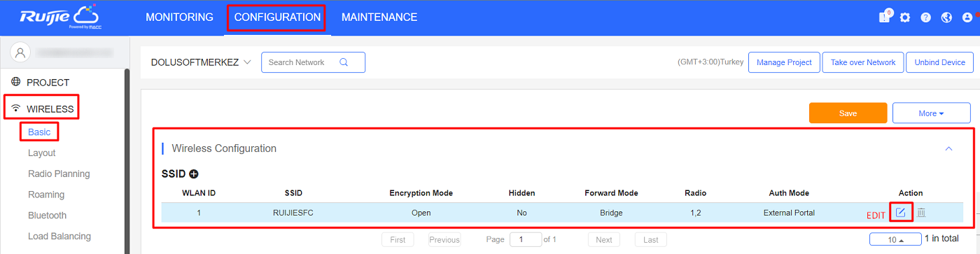Open the language globe icon

coord(946,17)
